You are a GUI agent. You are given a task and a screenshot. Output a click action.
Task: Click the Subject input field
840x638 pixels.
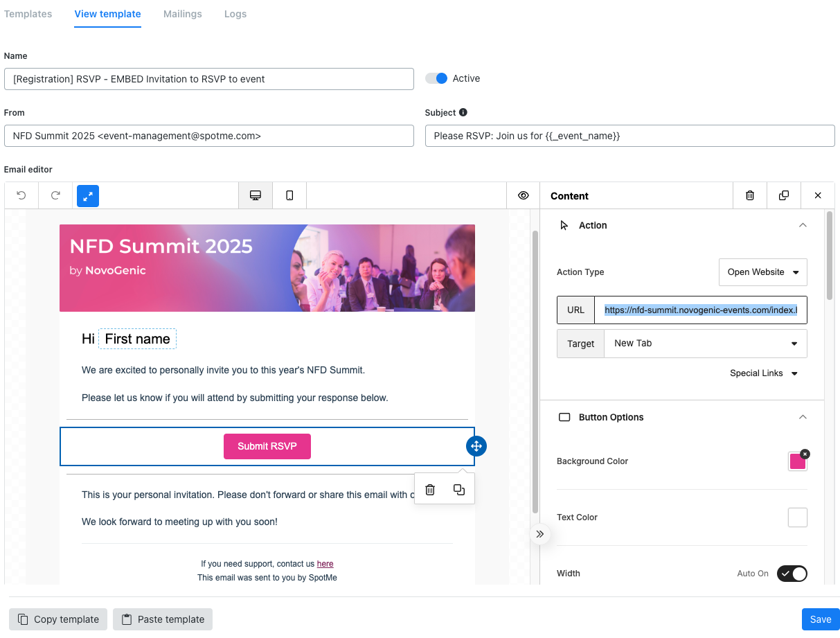pos(630,136)
